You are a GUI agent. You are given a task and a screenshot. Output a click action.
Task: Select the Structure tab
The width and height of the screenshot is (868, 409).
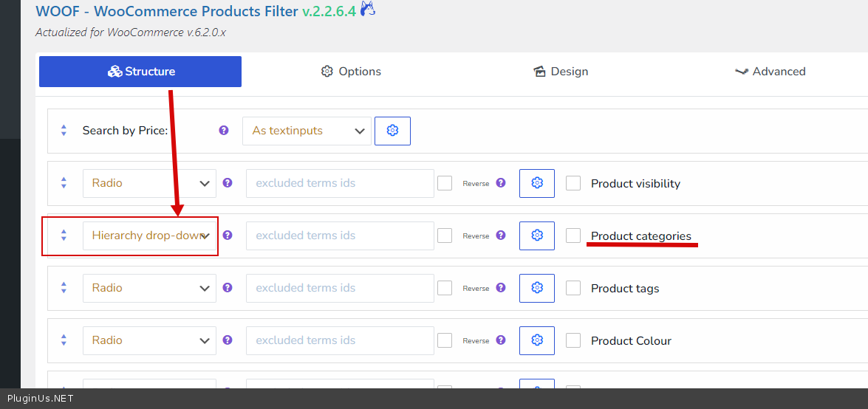[x=140, y=72]
